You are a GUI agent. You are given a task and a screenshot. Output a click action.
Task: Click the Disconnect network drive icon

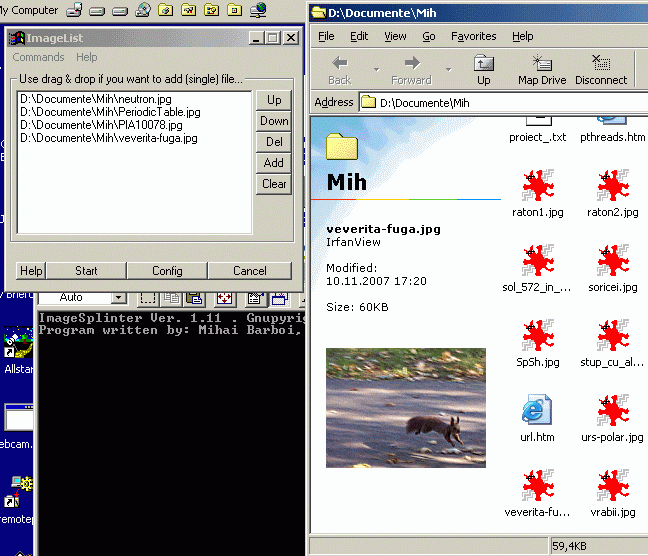point(601,68)
